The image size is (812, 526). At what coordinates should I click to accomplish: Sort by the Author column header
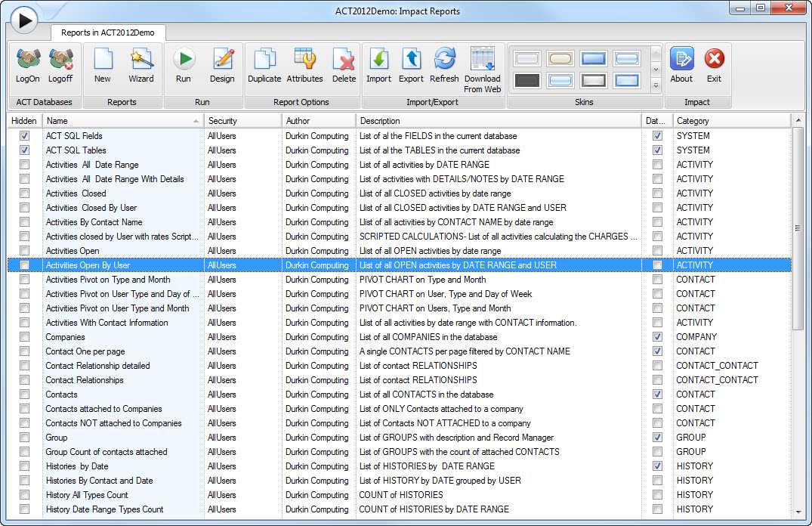click(x=319, y=121)
